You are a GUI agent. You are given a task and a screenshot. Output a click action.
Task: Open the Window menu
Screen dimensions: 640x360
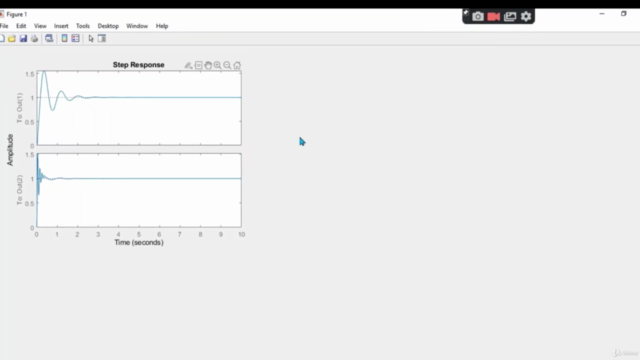tap(137, 26)
